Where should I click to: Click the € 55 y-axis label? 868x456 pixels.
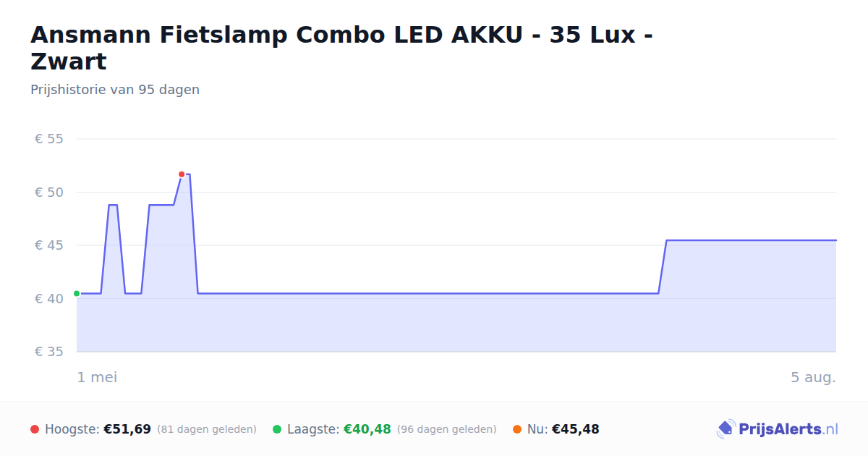(49, 139)
